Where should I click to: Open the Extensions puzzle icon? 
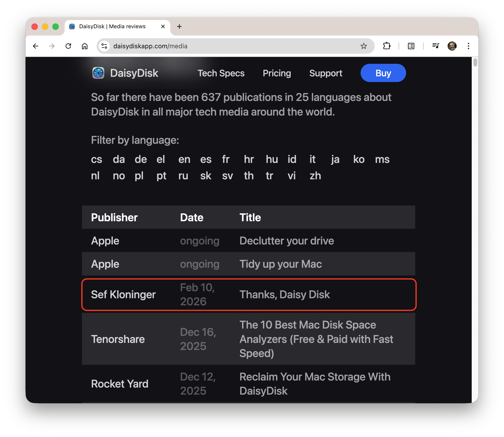[x=387, y=46]
